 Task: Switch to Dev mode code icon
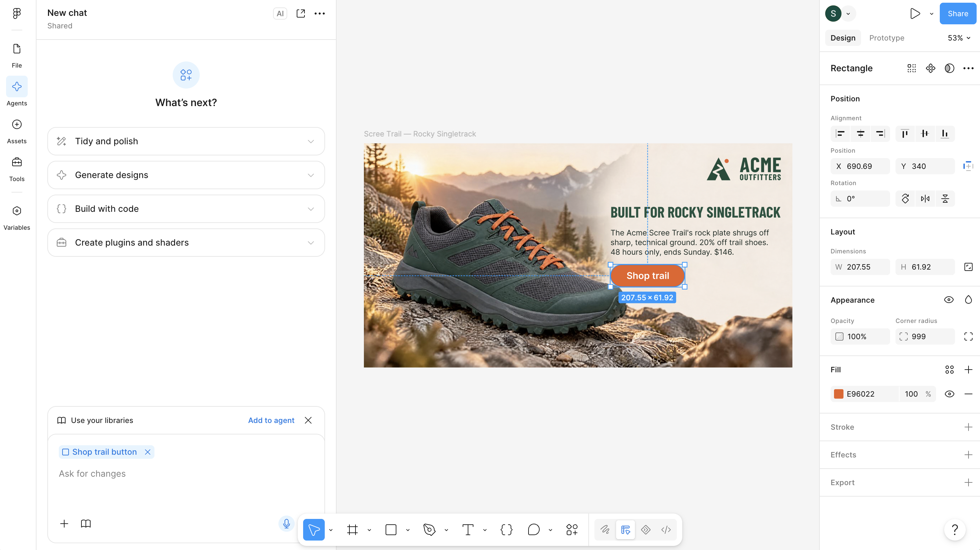coord(666,529)
